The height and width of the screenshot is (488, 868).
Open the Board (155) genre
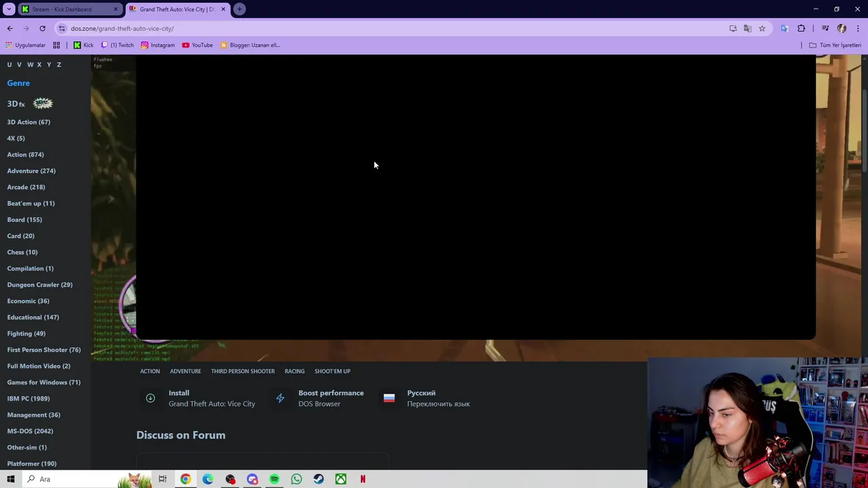24,220
